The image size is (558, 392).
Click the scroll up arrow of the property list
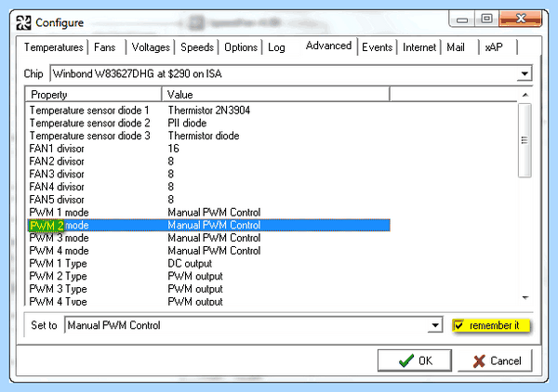coord(525,95)
